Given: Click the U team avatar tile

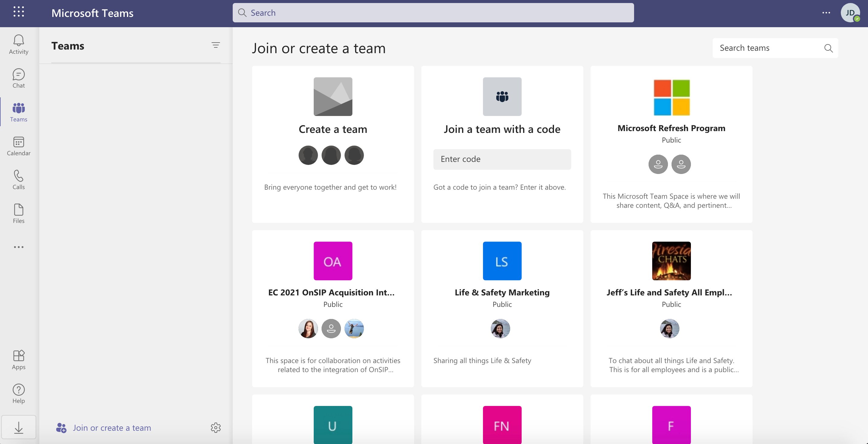Looking at the screenshot, I should [x=333, y=425].
